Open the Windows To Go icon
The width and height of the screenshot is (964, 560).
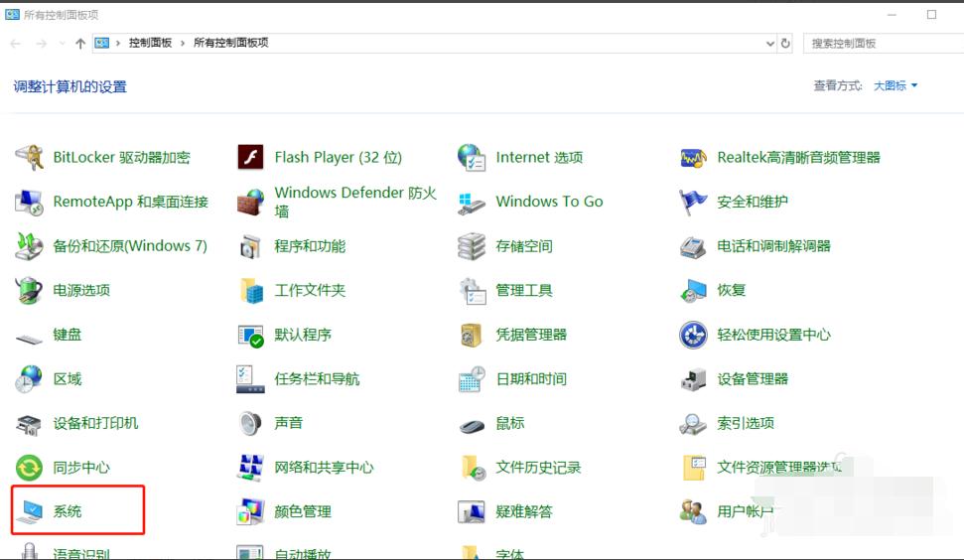472,203
